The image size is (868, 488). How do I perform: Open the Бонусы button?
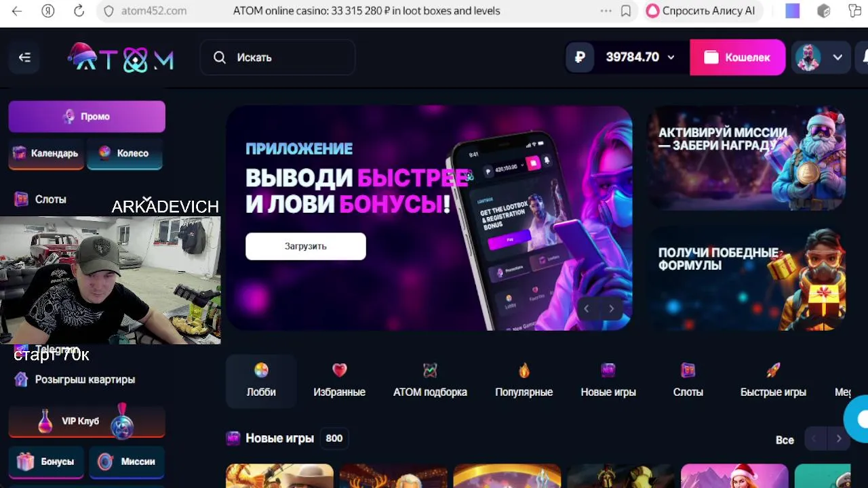[47, 462]
